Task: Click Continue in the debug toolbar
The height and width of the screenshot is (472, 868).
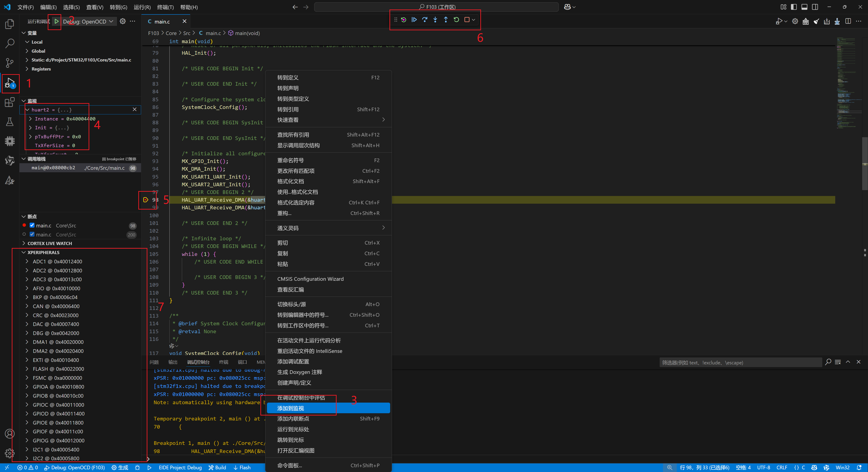Action: click(414, 20)
